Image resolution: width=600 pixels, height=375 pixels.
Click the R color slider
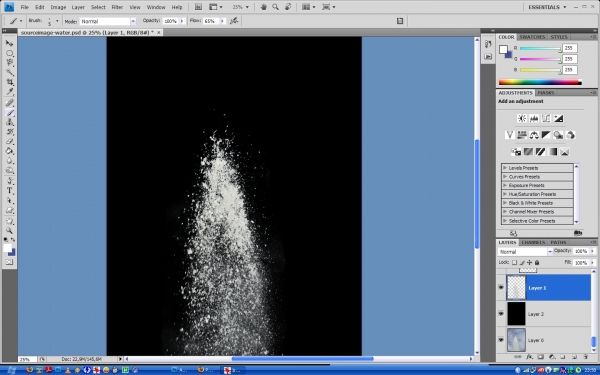tap(540, 49)
